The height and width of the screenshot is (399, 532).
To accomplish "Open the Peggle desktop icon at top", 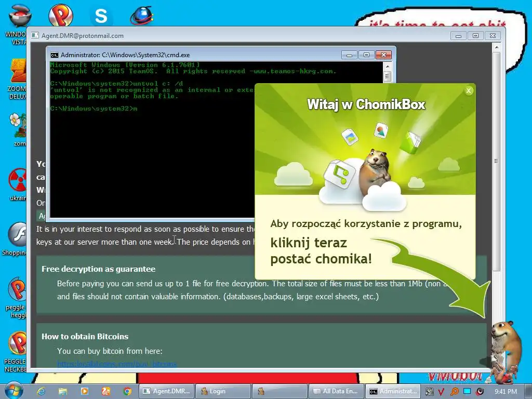I will pyautogui.click(x=61, y=15).
